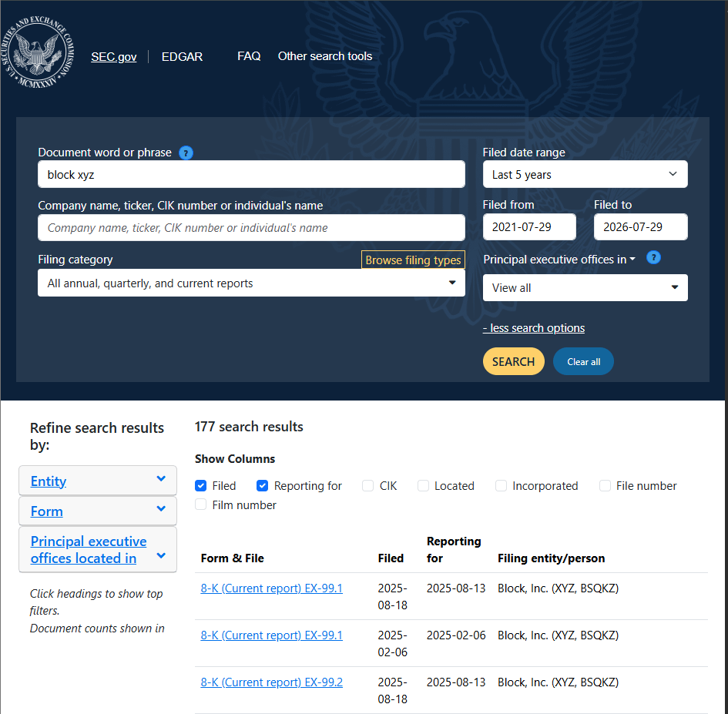This screenshot has height=714, width=728.
Task: Open help icon beside Document word or phrase
Action: tap(186, 153)
